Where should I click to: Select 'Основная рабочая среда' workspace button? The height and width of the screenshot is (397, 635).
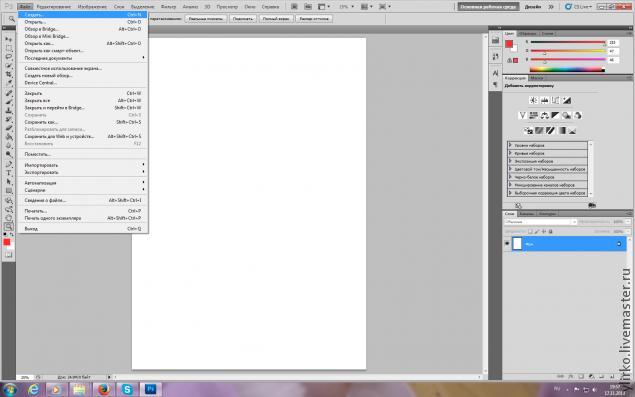pyautogui.click(x=489, y=7)
